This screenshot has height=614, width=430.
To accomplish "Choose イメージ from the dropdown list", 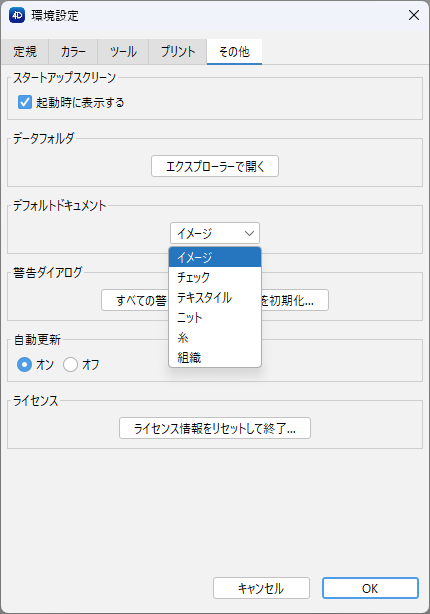I will (x=215, y=257).
